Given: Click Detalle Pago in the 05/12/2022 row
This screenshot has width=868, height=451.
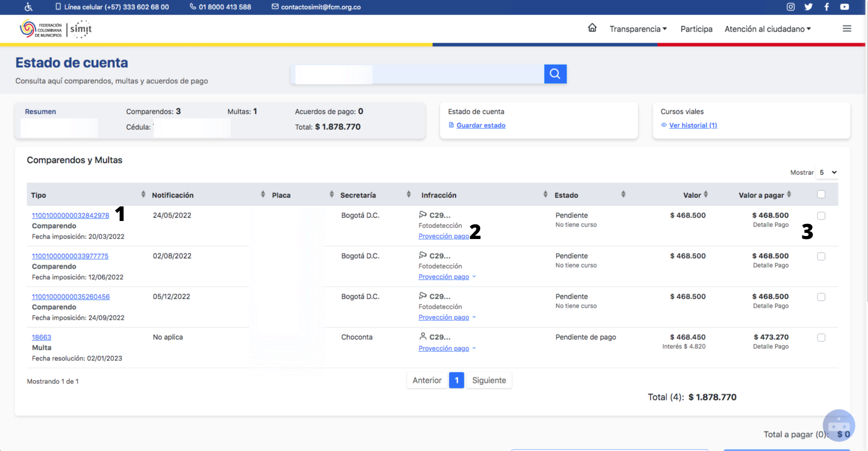Looking at the screenshot, I should pos(770,306).
